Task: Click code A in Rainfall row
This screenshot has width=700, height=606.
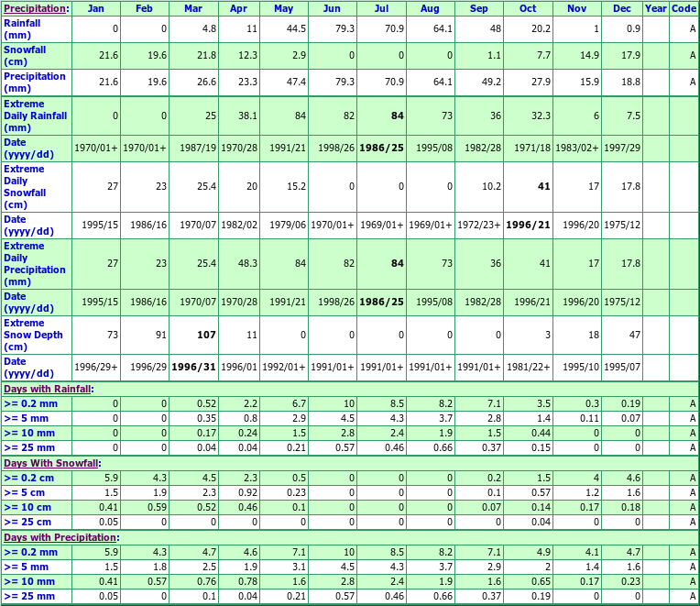Action: coord(693,28)
